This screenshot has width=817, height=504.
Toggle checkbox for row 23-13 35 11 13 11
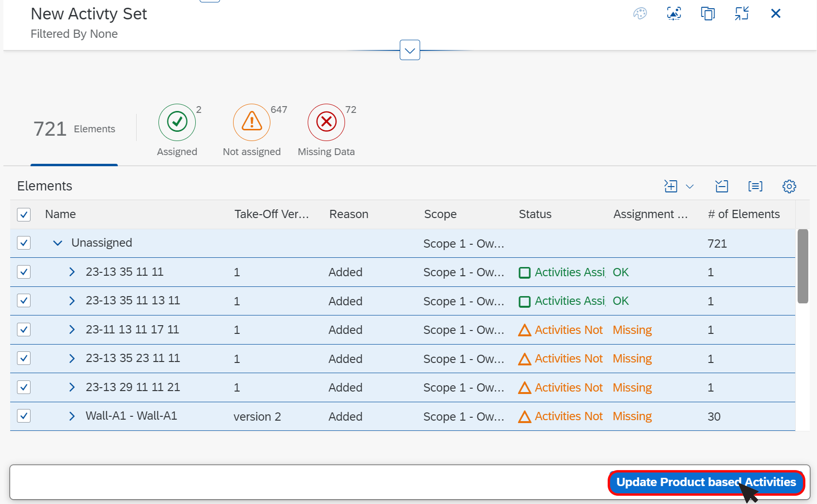(x=24, y=300)
